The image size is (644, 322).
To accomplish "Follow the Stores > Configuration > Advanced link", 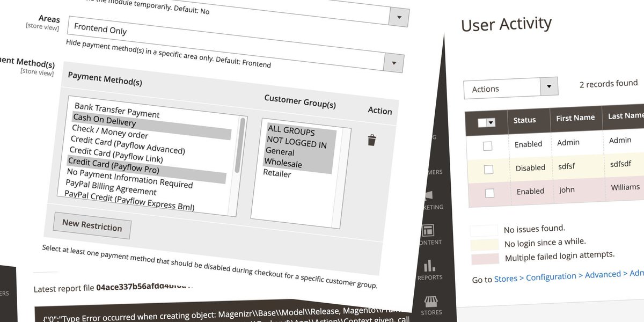I will pos(557,276).
